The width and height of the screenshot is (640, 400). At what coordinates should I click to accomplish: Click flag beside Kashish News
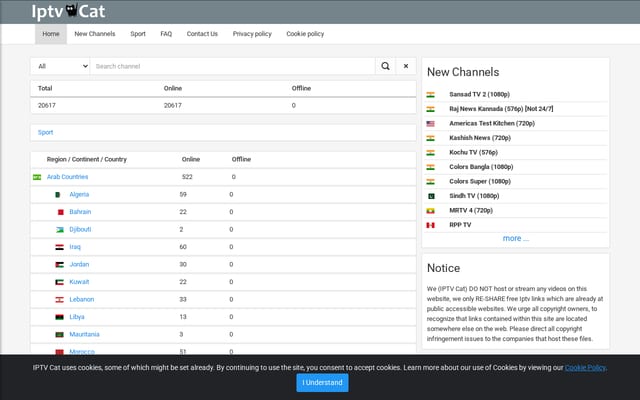[x=431, y=138]
